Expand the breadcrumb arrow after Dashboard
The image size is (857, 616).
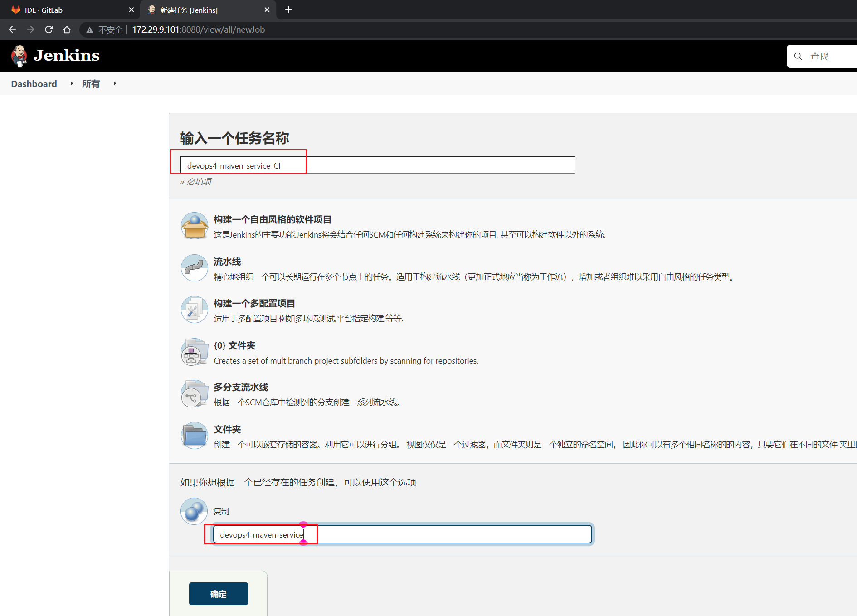72,83
